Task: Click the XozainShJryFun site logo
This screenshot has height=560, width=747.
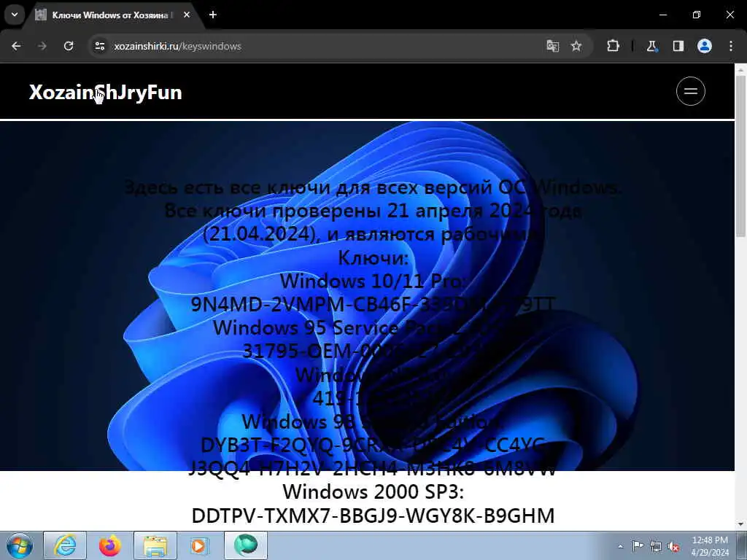Action: click(105, 92)
